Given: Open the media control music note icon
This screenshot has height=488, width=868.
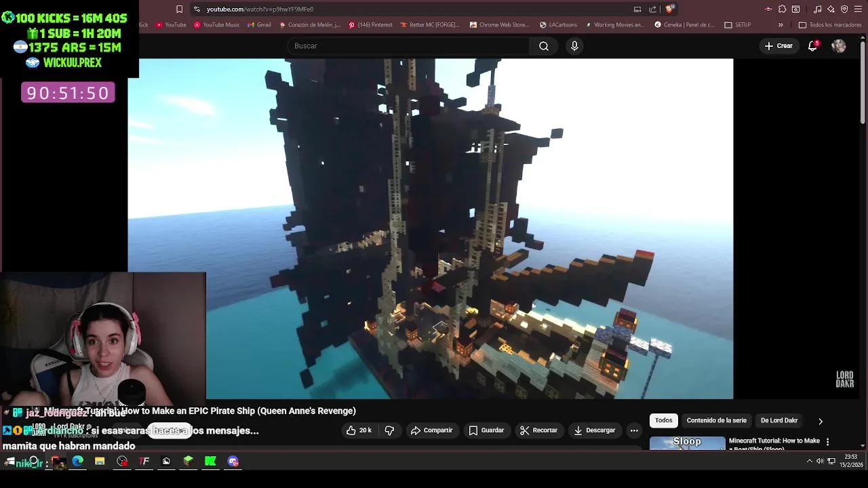Looking at the screenshot, I should click(818, 9).
